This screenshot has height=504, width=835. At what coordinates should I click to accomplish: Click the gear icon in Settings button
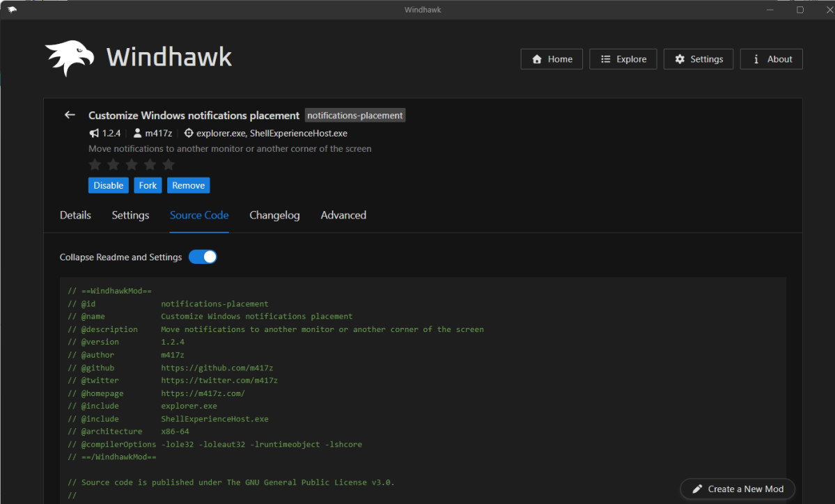680,59
